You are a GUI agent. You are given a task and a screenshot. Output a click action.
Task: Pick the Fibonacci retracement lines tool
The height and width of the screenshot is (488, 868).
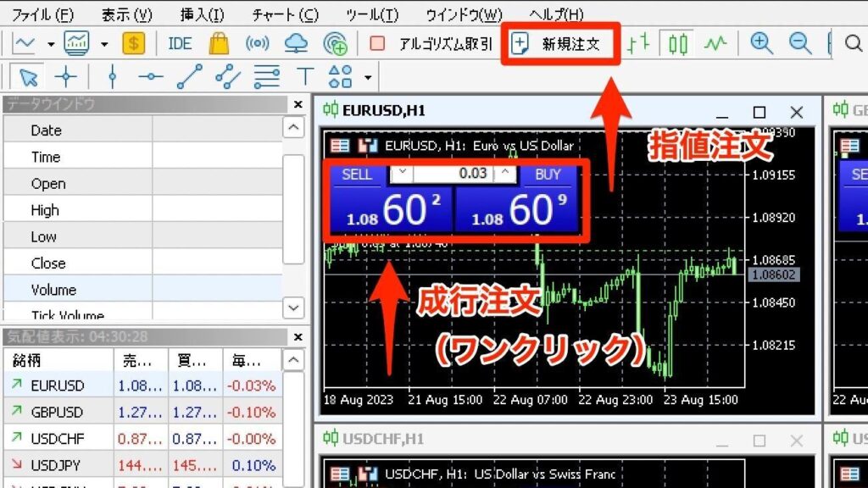[267, 78]
